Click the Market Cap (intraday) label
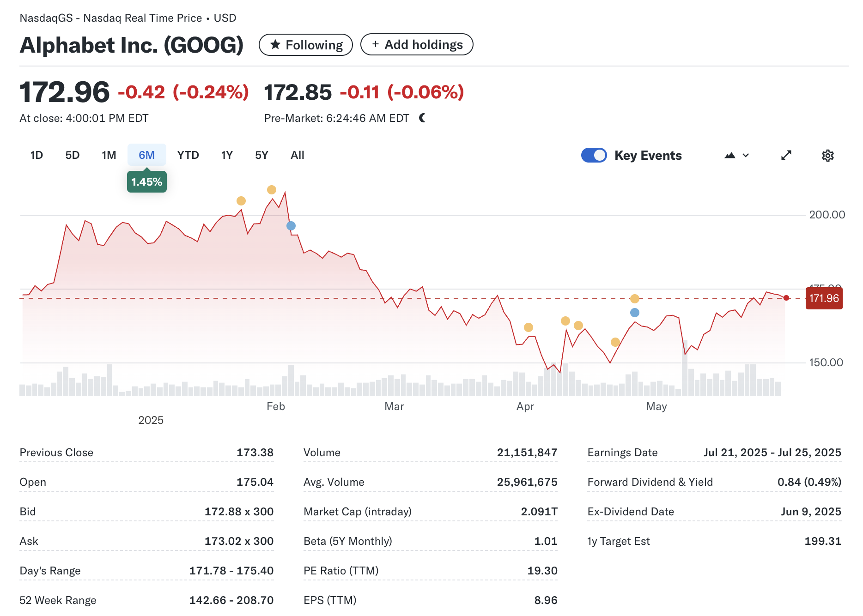This screenshot has height=616, width=863. pyautogui.click(x=358, y=512)
